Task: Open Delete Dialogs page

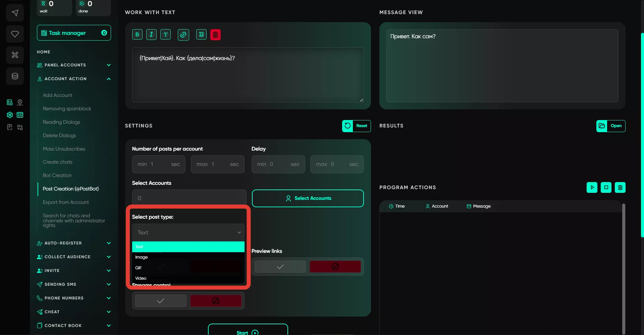Action: tap(59, 135)
